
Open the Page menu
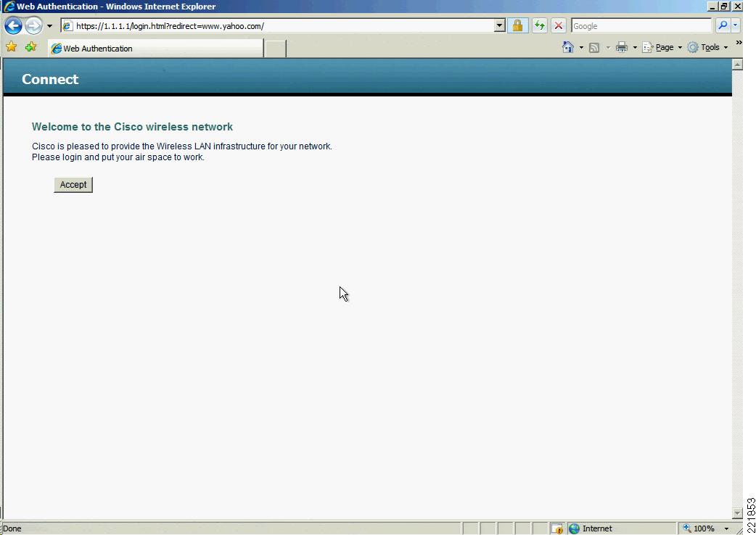[662, 47]
